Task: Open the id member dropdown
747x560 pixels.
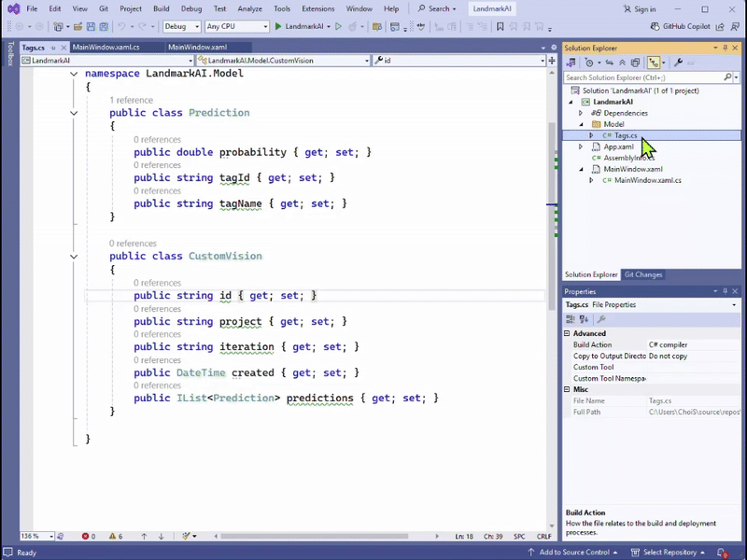Action: [x=459, y=61]
